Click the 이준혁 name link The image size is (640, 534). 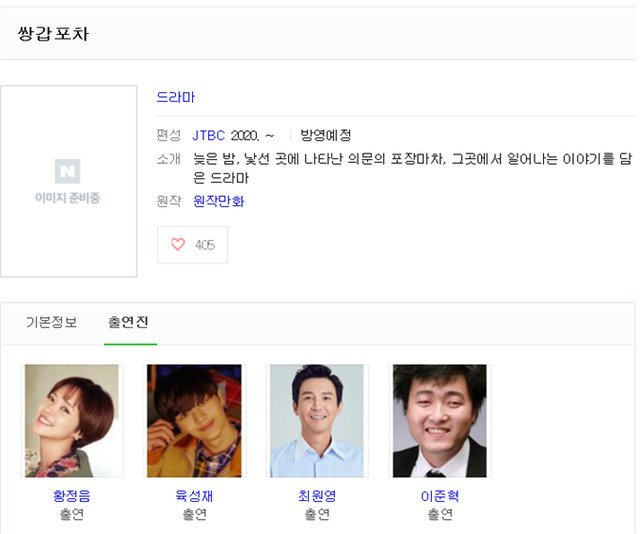(440, 496)
